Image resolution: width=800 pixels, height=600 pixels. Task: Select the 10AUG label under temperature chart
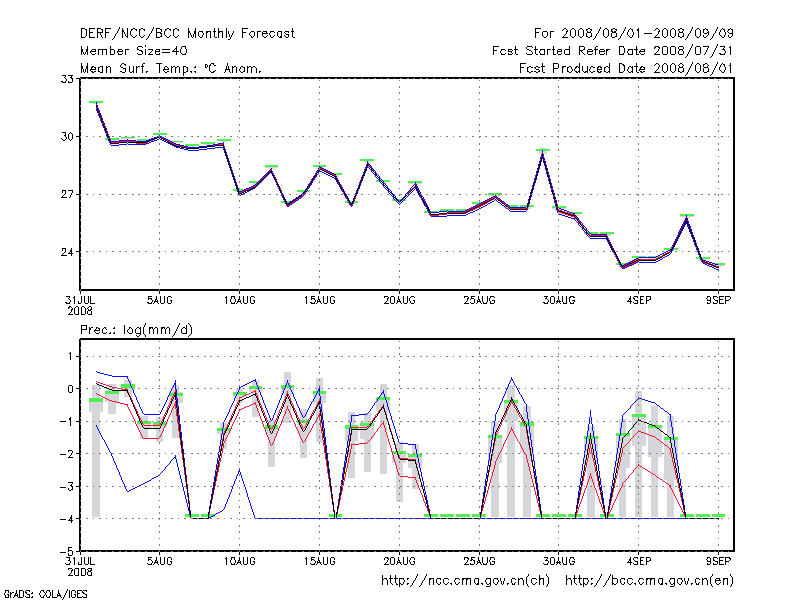[x=239, y=299]
